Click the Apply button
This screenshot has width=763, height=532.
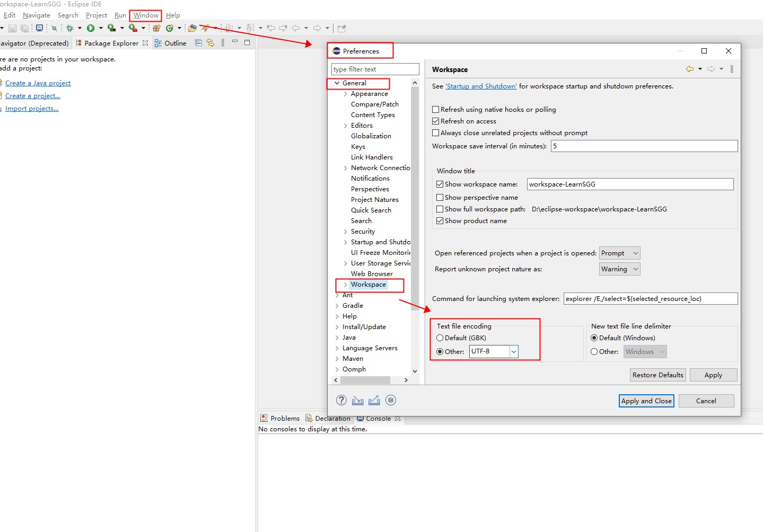pyautogui.click(x=713, y=375)
